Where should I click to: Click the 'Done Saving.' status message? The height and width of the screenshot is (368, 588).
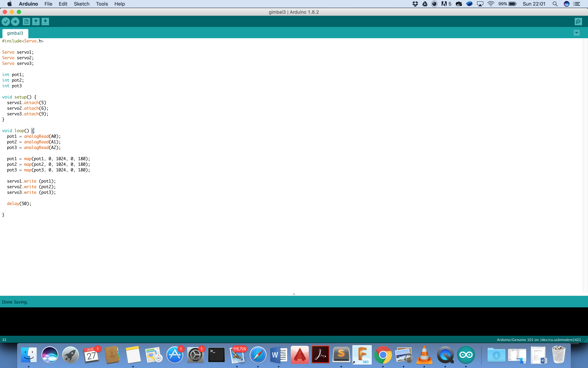[15, 302]
